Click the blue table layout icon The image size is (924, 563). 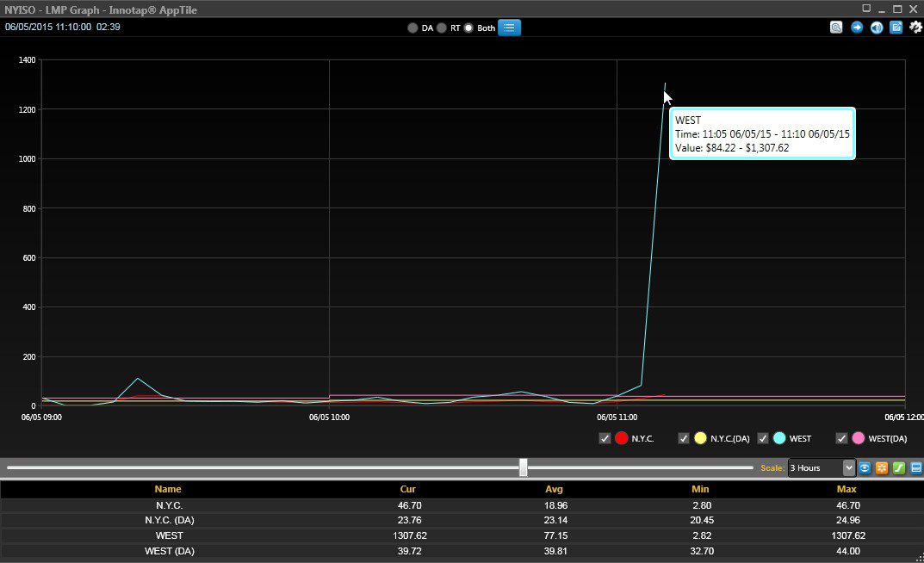[915, 467]
